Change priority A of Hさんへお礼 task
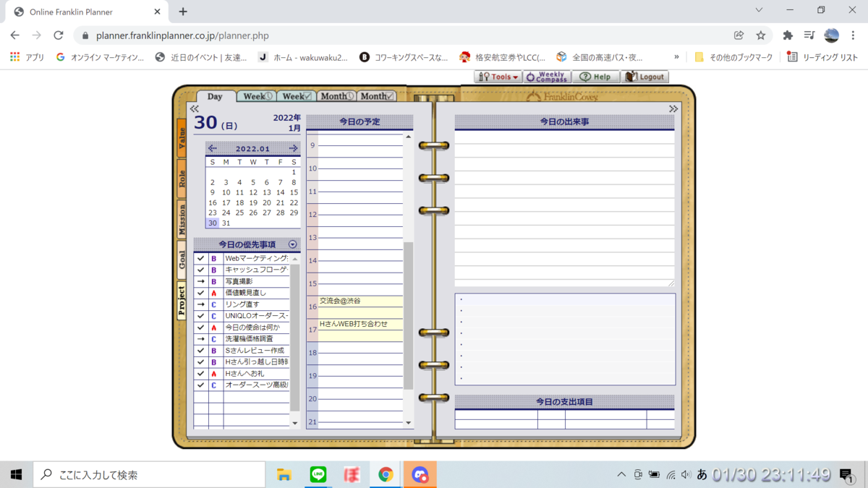The image size is (868, 488). click(x=214, y=374)
